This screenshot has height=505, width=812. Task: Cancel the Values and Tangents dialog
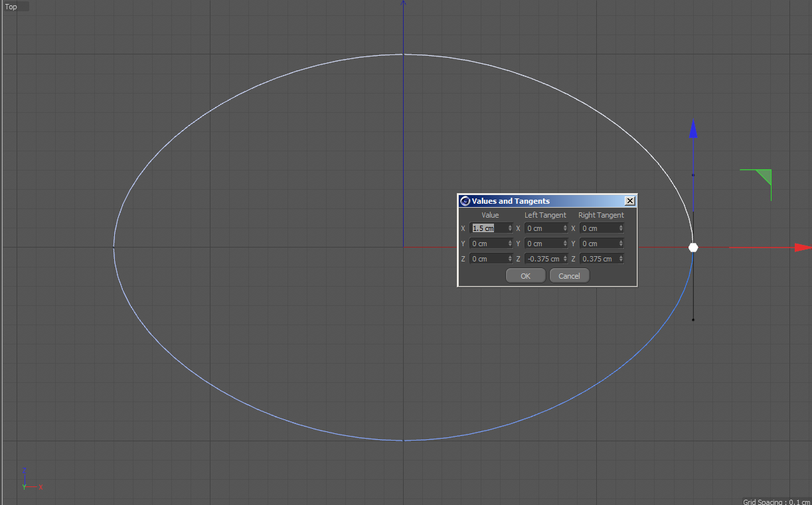569,276
